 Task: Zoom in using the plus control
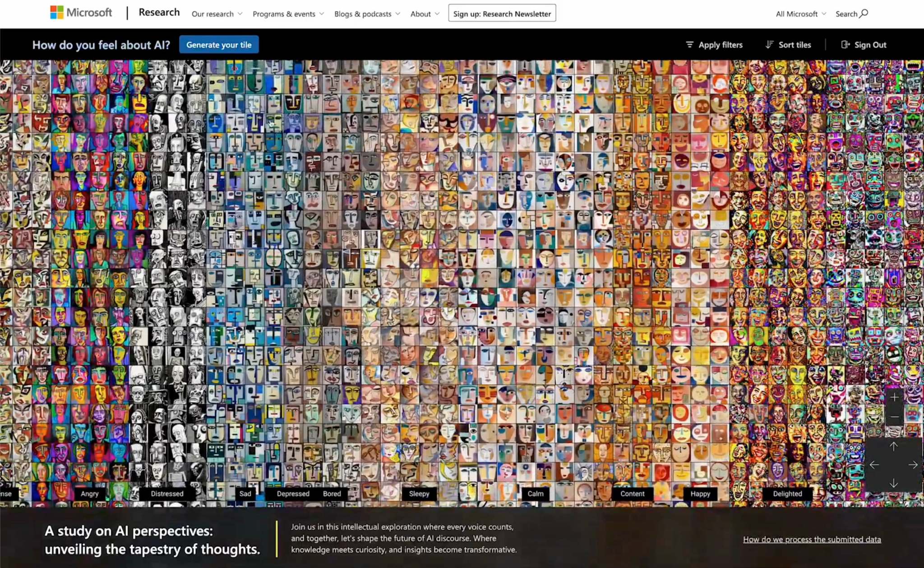click(x=895, y=397)
